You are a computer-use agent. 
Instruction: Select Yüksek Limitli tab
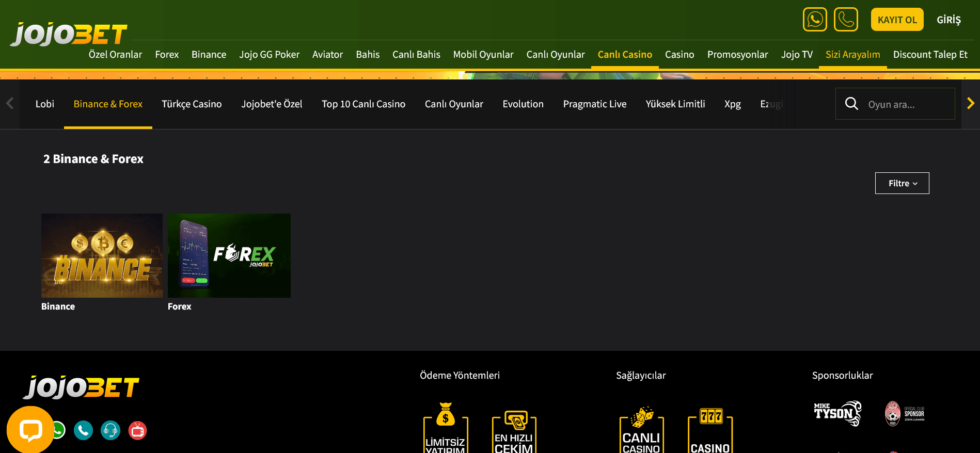675,104
